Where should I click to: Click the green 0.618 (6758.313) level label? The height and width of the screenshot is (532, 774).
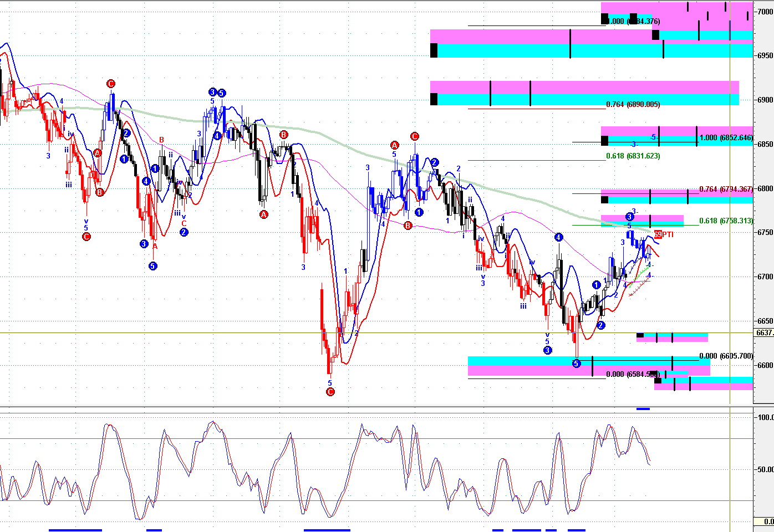726,221
